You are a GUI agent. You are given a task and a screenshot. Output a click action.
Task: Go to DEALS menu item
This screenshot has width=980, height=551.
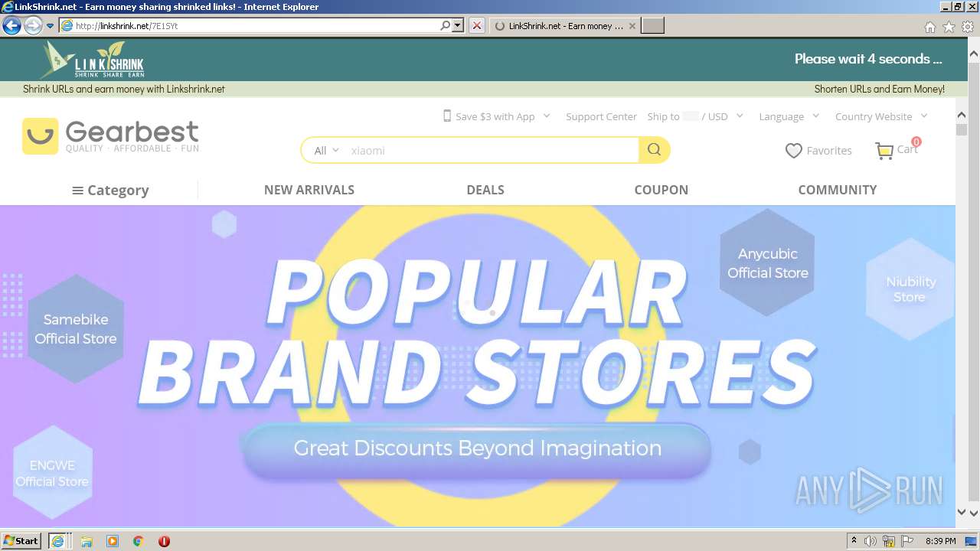[x=485, y=190]
